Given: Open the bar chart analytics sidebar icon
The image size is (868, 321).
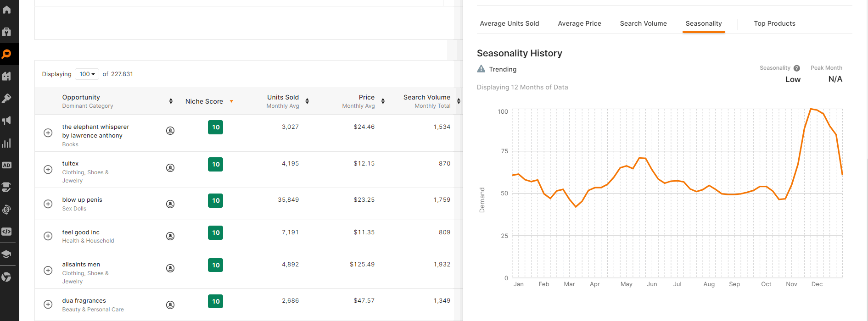Looking at the screenshot, I should click(6, 143).
